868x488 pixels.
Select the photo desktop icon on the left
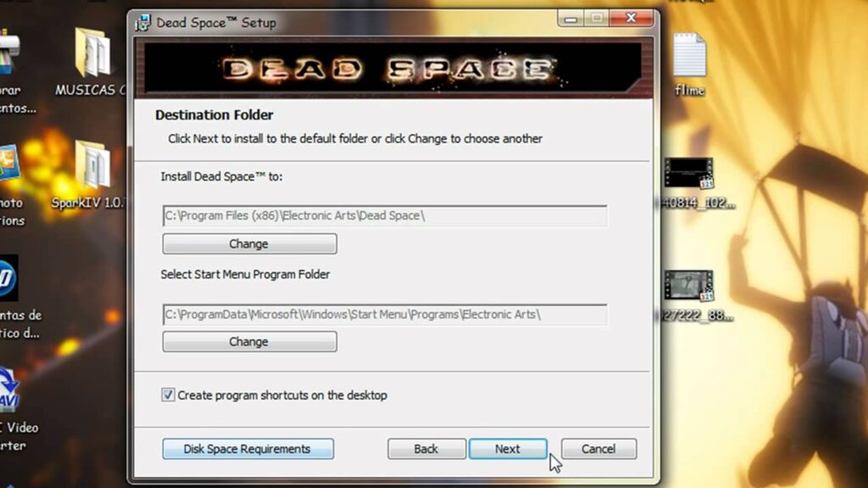click(10, 164)
